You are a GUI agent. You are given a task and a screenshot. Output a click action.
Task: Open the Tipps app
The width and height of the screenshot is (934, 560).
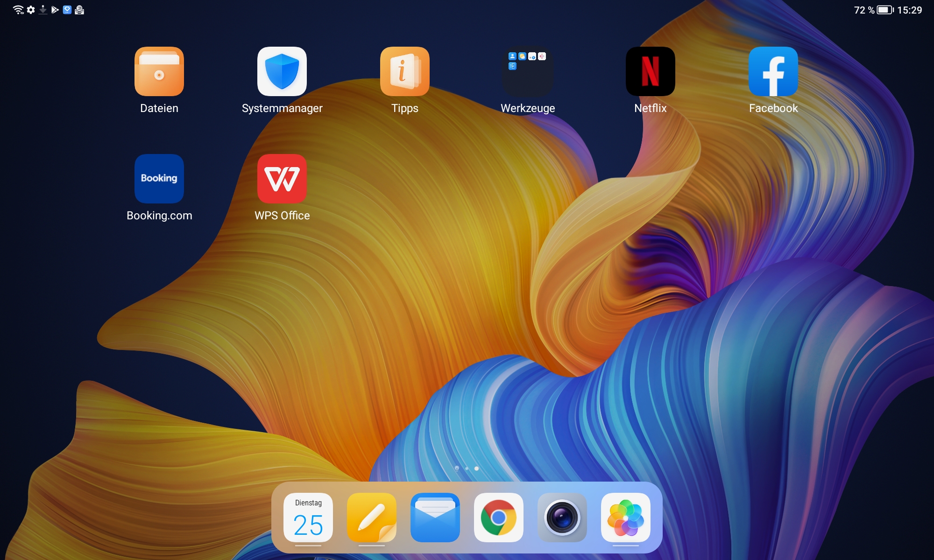[x=405, y=71]
